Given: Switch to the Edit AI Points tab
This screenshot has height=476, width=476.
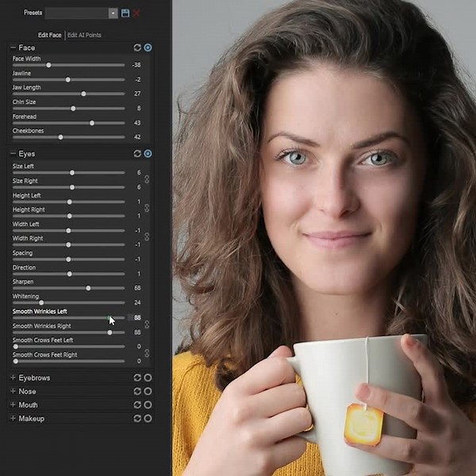Looking at the screenshot, I should [x=84, y=35].
